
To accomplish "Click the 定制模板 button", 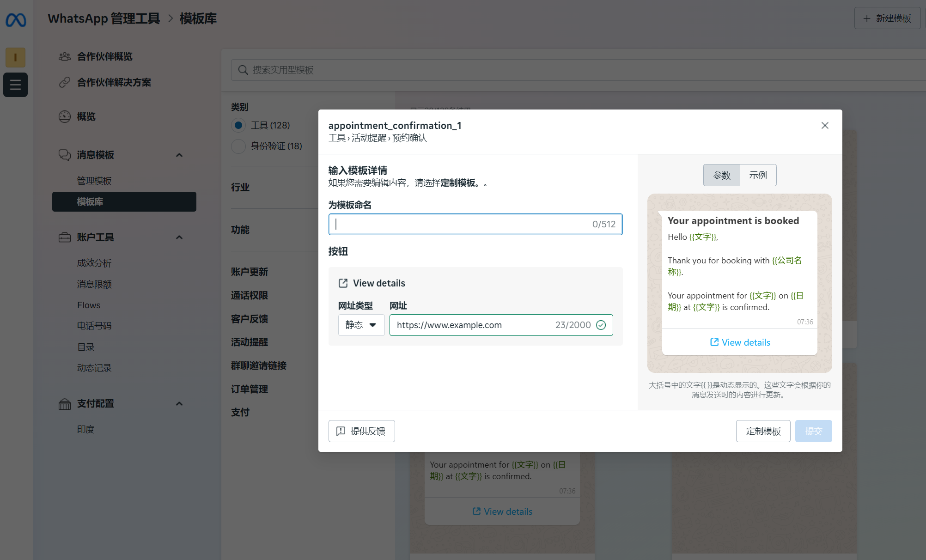I will [763, 431].
